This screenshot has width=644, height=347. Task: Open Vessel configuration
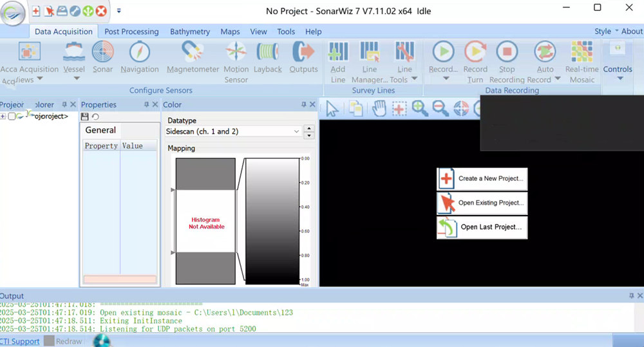(74, 61)
